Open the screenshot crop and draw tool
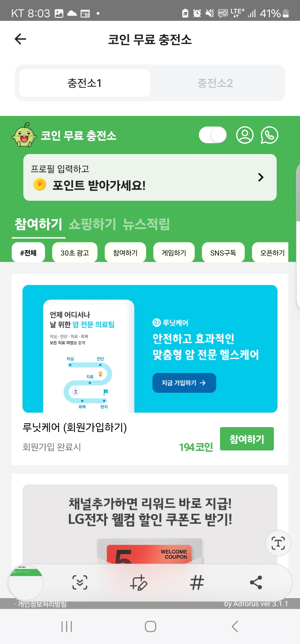This screenshot has height=644, width=300. pos(139,582)
